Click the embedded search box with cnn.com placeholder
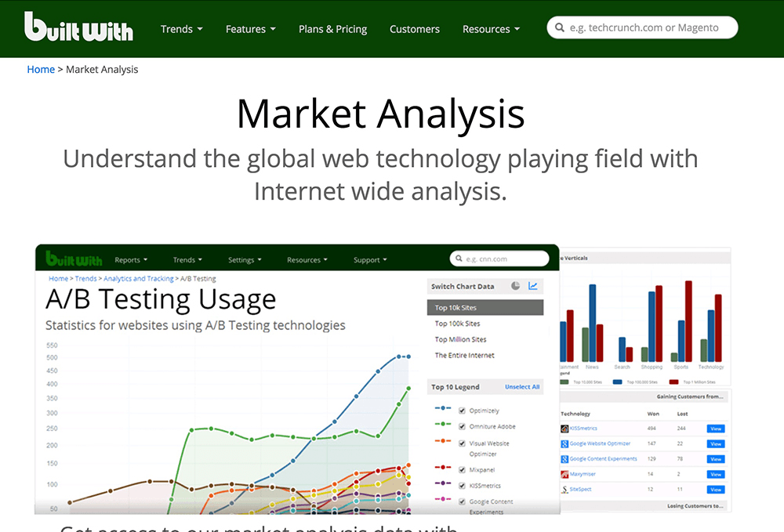The height and width of the screenshot is (532, 784). tap(499, 259)
